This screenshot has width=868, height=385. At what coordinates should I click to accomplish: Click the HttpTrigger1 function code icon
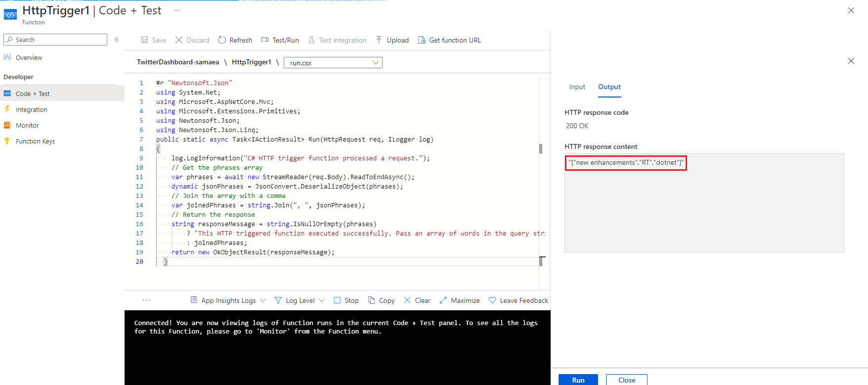point(10,15)
